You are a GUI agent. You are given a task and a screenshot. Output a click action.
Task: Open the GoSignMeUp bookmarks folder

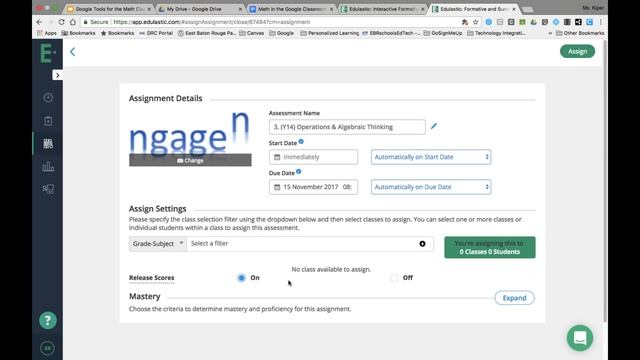coord(443,33)
